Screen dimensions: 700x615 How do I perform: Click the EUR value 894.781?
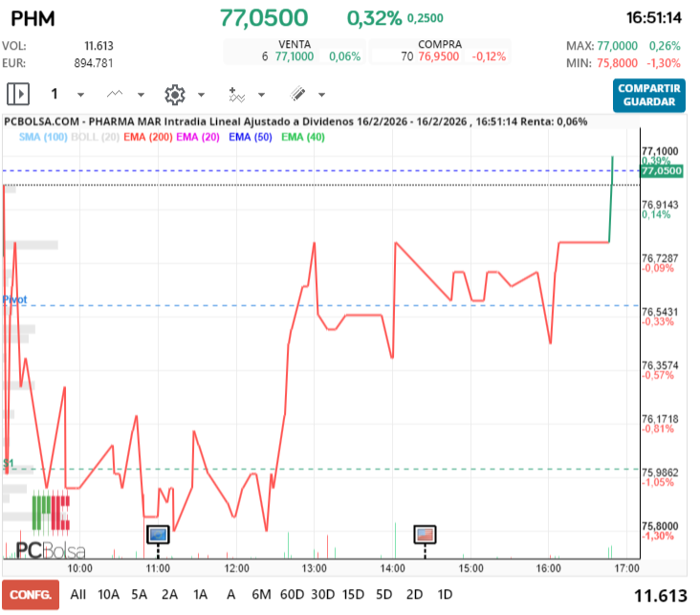(94, 63)
